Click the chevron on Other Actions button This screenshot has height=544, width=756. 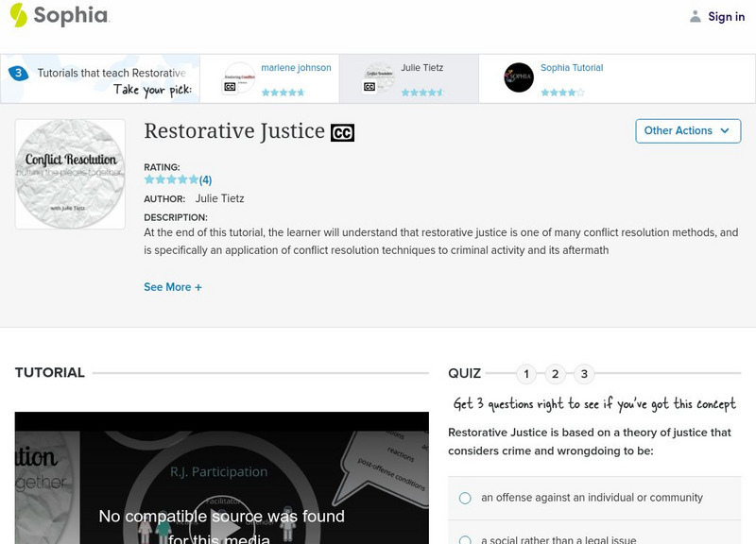point(723,131)
